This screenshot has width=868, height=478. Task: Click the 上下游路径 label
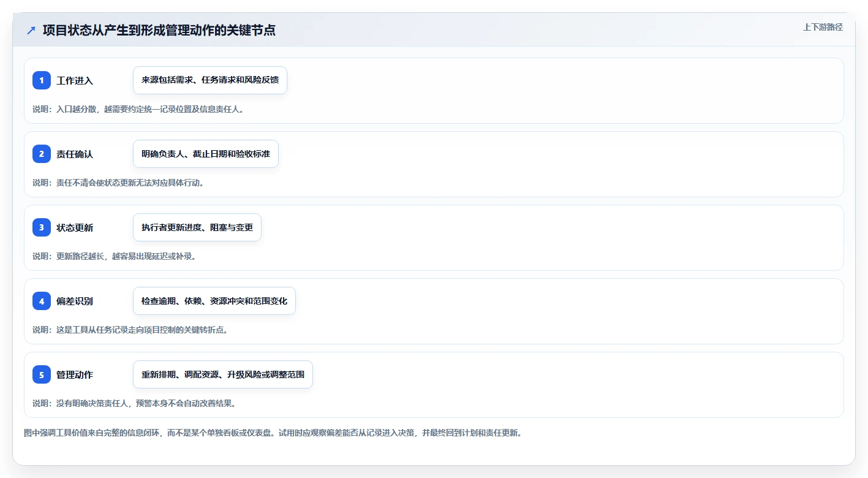click(x=823, y=27)
